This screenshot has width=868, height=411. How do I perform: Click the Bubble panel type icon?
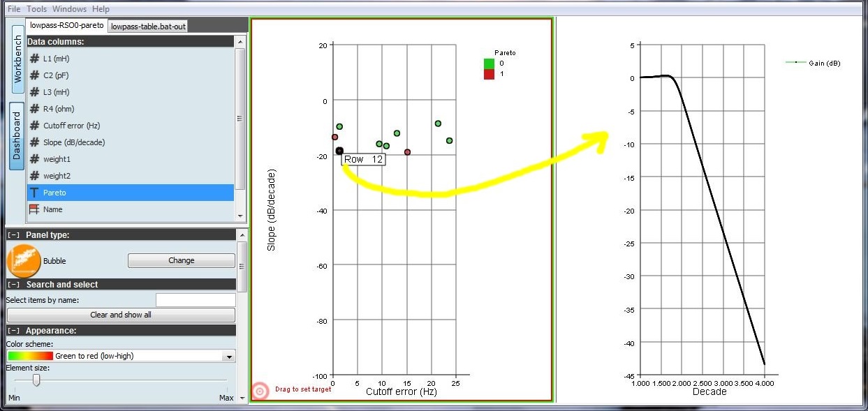(x=24, y=261)
